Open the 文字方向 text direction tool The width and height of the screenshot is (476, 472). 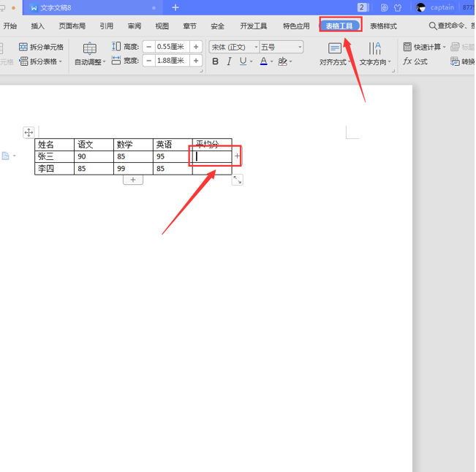coord(374,54)
